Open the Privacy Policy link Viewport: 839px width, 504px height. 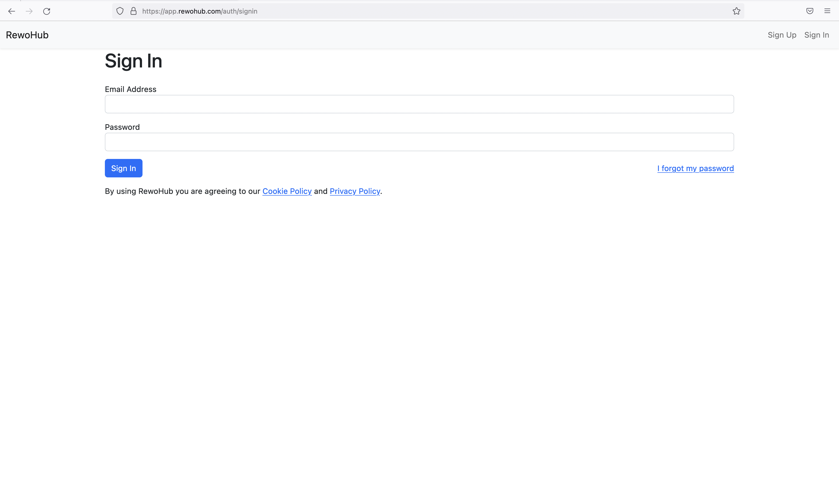click(x=355, y=191)
